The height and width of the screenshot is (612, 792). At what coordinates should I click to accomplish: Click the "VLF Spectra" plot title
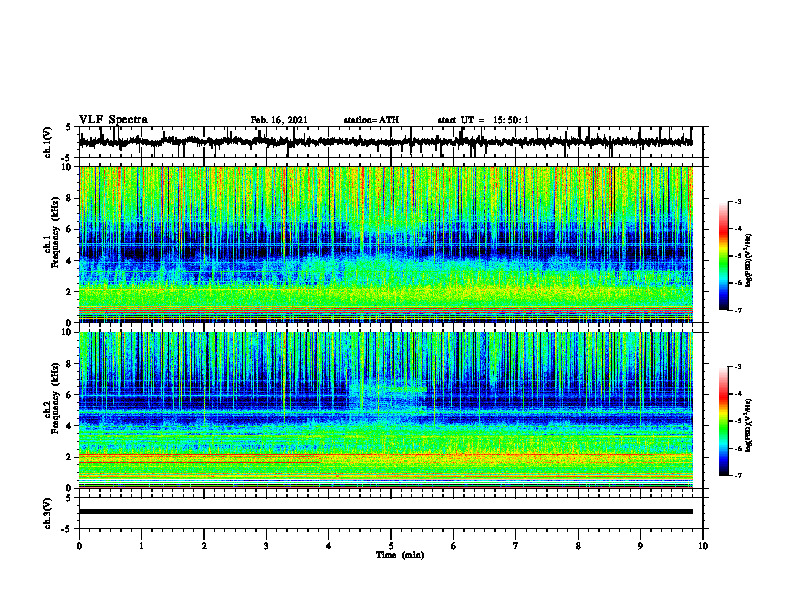(x=113, y=120)
